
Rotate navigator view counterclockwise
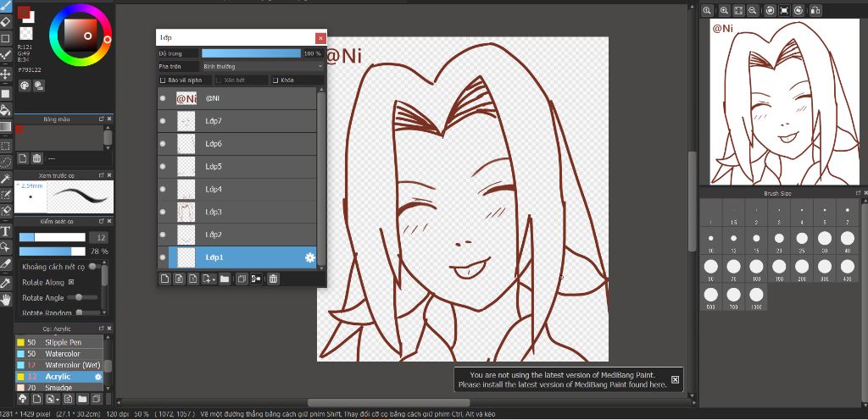click(770, 10)
